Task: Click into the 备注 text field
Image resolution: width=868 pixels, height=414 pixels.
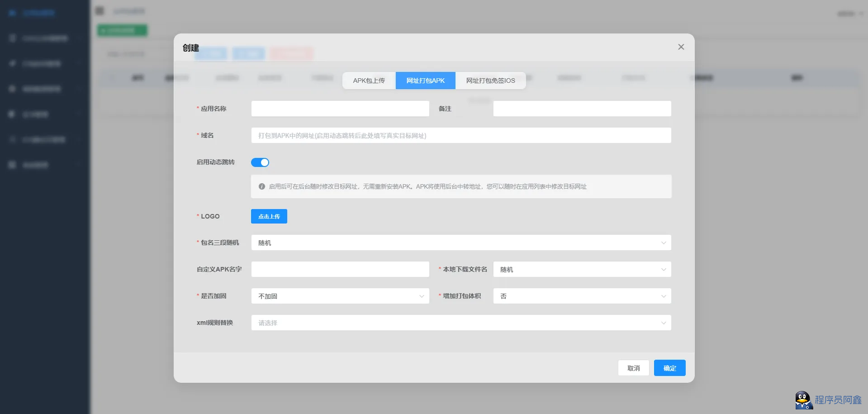Action: tap(582, 109)
